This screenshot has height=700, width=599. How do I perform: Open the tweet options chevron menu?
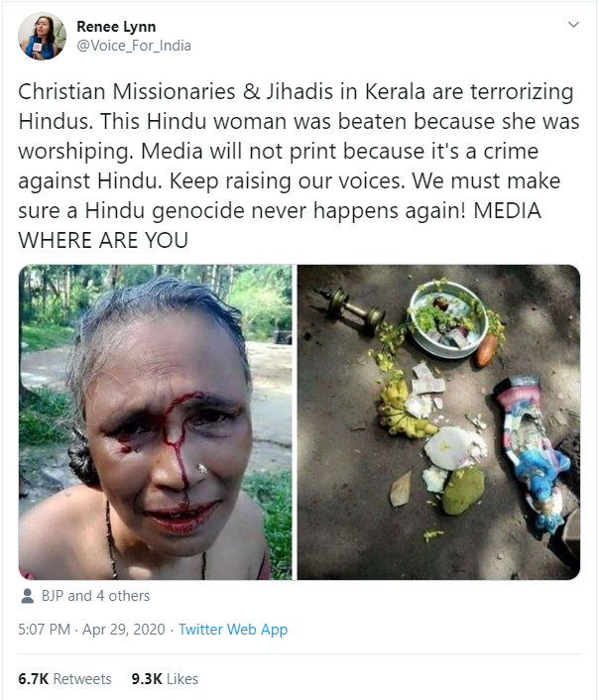[573, 25]
